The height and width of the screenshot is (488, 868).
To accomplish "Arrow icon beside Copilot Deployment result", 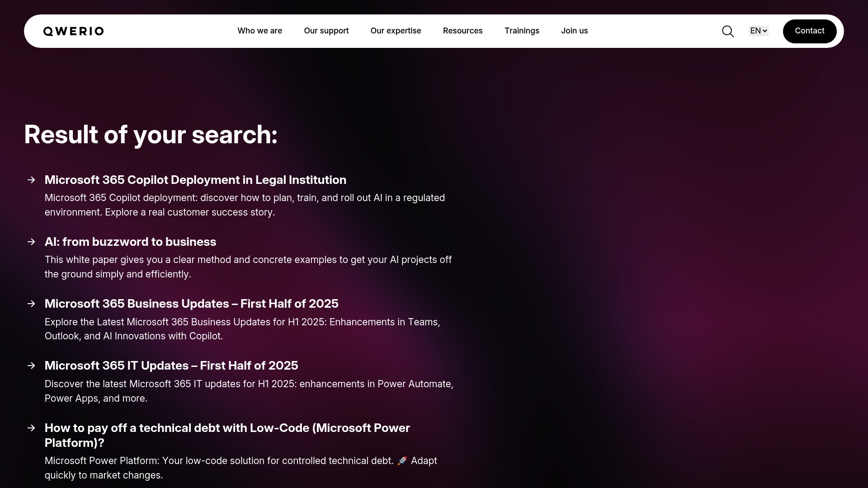I will tap(31, 180).
